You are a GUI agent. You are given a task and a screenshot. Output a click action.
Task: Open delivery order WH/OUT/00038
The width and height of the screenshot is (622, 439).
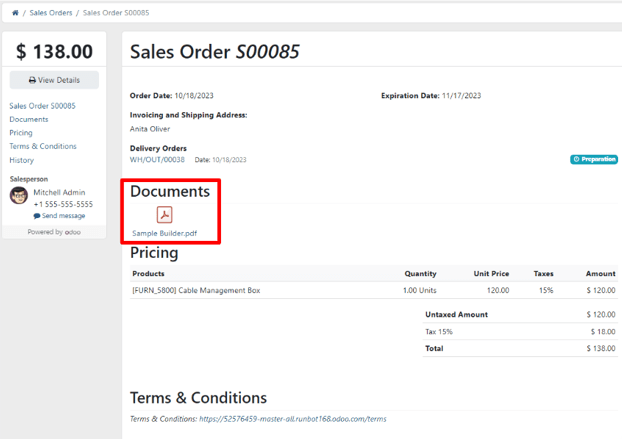click(x=157, y=160)
